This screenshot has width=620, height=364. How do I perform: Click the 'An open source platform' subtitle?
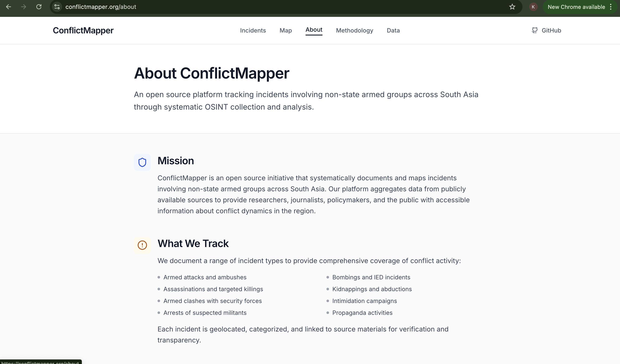[306, 101]
